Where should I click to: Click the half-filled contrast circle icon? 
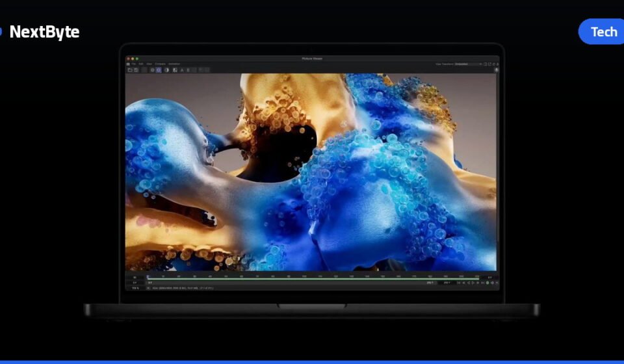pyautogui.click(x=167, y=70)
